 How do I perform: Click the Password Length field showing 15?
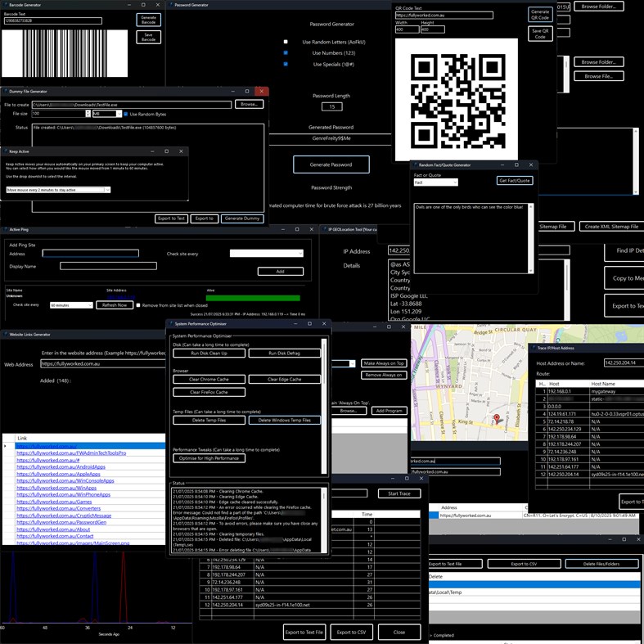(x=332, y=106)
